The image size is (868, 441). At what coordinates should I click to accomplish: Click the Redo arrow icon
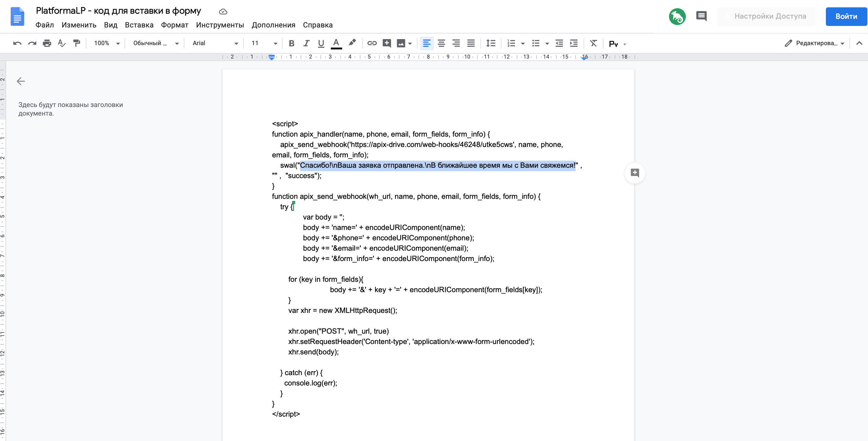pos(32,43)
